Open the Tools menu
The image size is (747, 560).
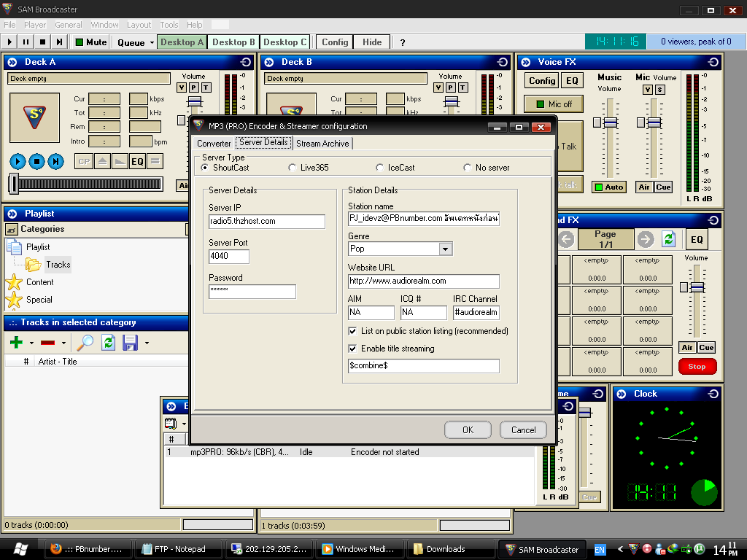pyautogui.click(x=169, y=25)
